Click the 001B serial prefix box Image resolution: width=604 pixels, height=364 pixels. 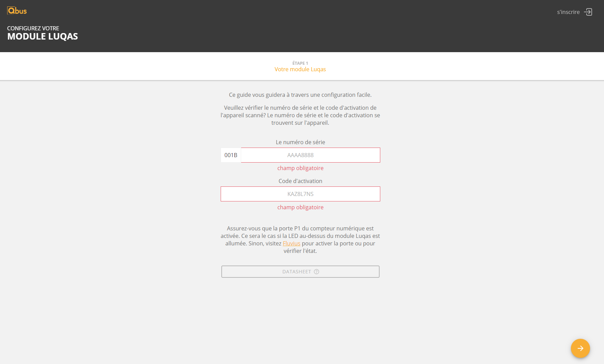[x=231, y=155]
